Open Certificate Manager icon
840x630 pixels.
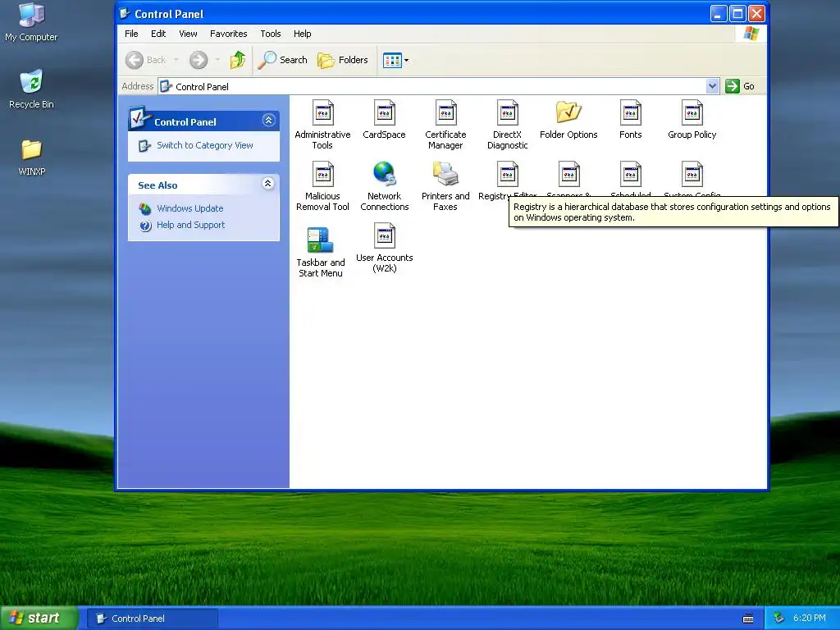445,113
